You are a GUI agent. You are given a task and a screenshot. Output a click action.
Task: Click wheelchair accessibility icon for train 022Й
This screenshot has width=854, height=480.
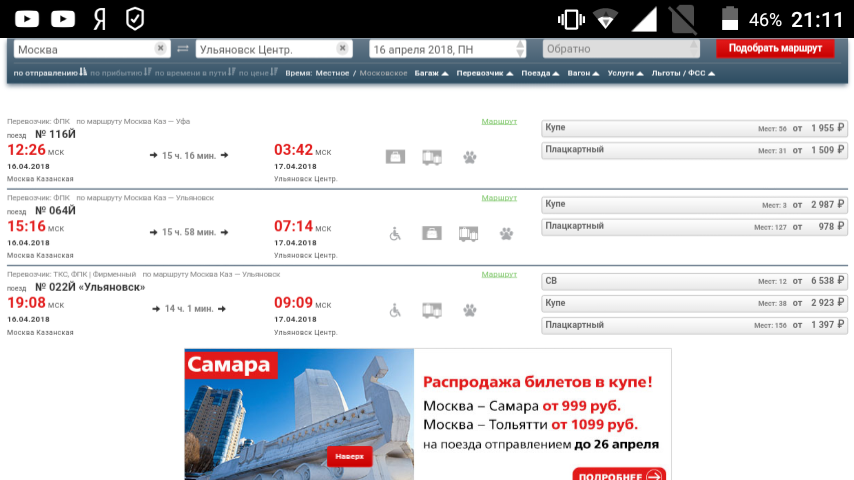tap(395, 311)
